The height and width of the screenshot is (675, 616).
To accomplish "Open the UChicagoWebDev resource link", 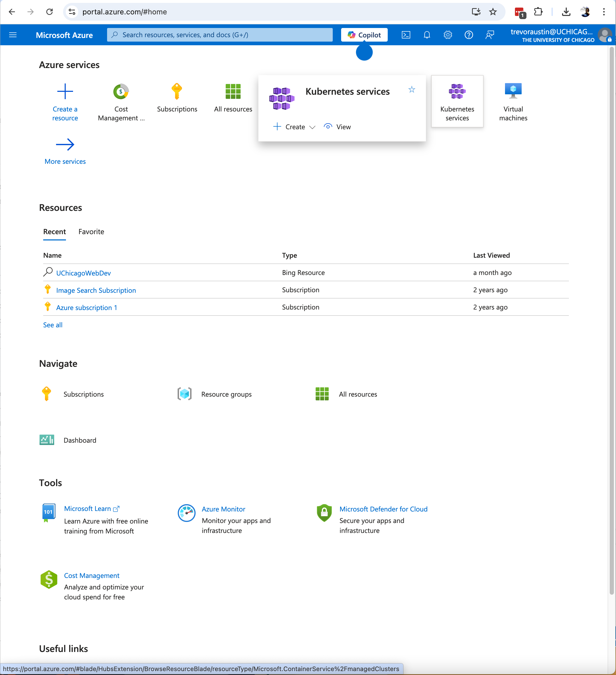I will tap(84, 273).
